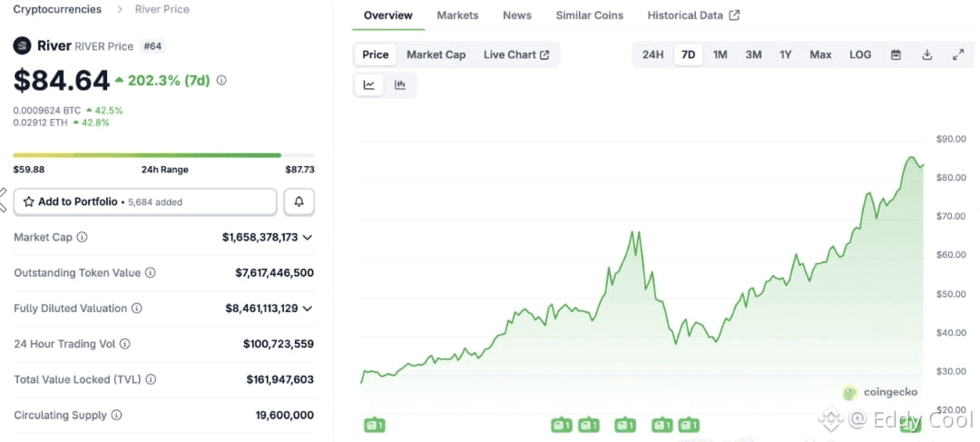
Task: Click the $84.64 price value
Action: point(62,81)
